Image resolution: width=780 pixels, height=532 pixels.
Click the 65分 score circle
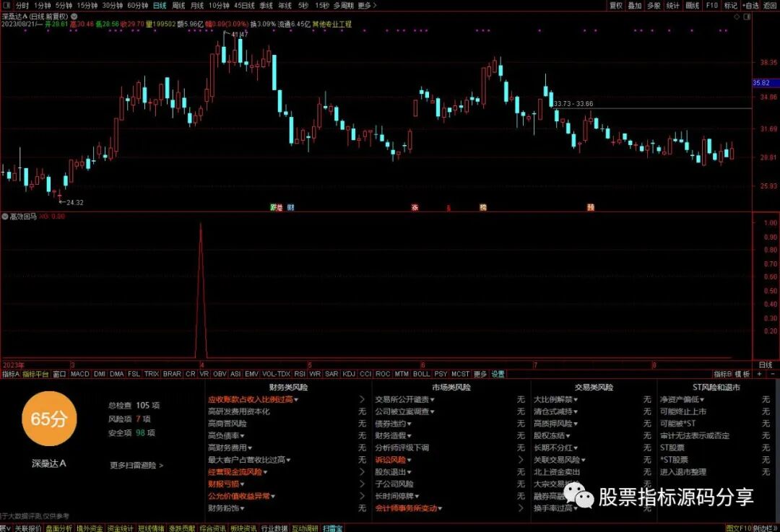tap(49, 419)
